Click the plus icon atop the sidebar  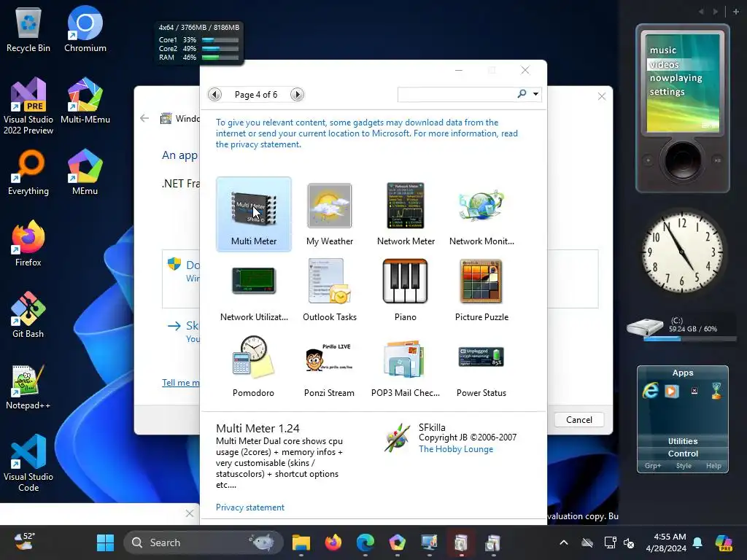coord(736,12)
